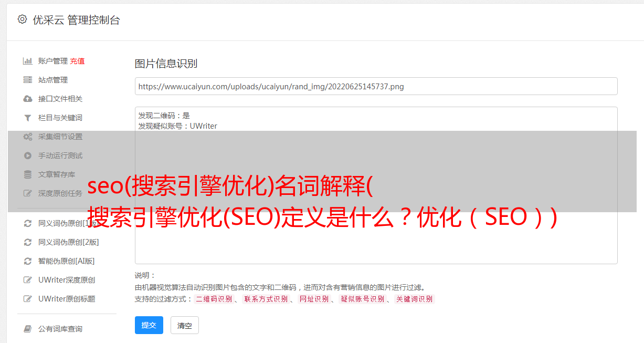Click the server icon next to 站点管理
Screen dimensions: 644x343
(x=28, y=80)
